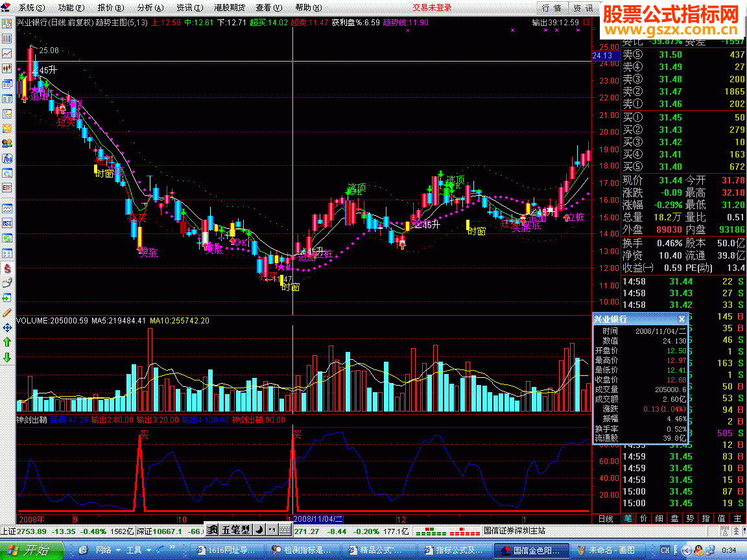Click the CH language indicator in tray
Image resolution: width=747 pixels, height=560 pixels.
pyautogui.click(x=665, y=550)
